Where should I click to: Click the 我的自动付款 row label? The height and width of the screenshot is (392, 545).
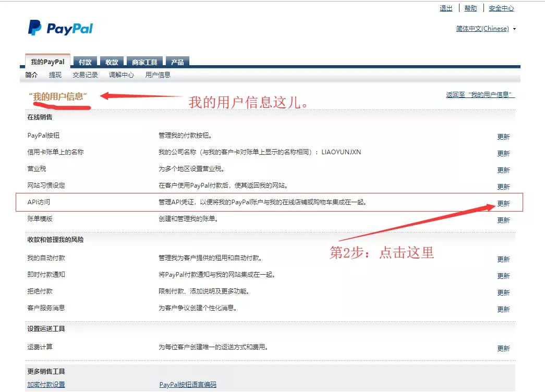46,258
